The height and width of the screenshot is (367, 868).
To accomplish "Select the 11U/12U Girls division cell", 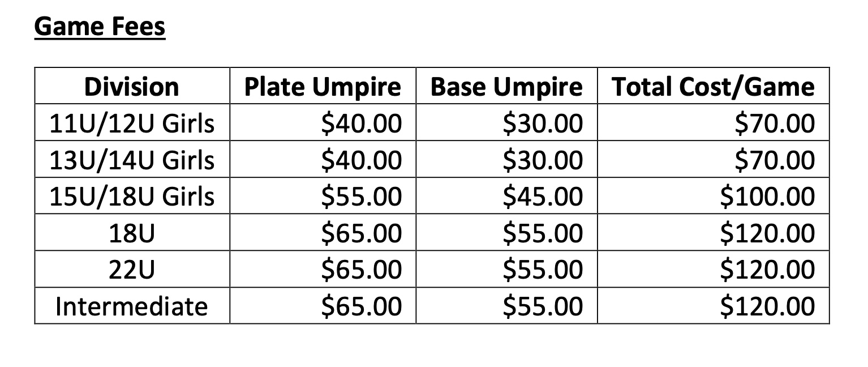I will (x=132, y=123).
